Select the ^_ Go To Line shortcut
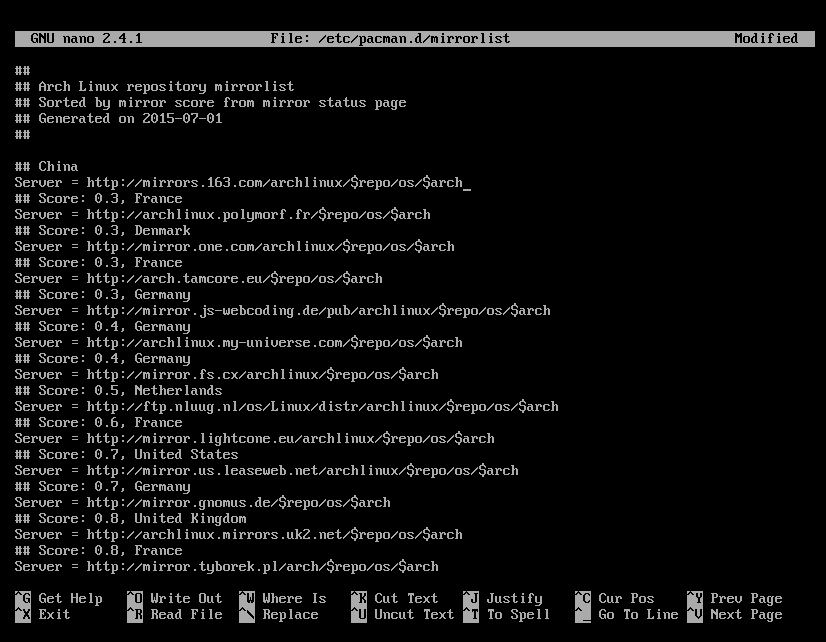Screen dimensions: 826x642 coord(627,615)
